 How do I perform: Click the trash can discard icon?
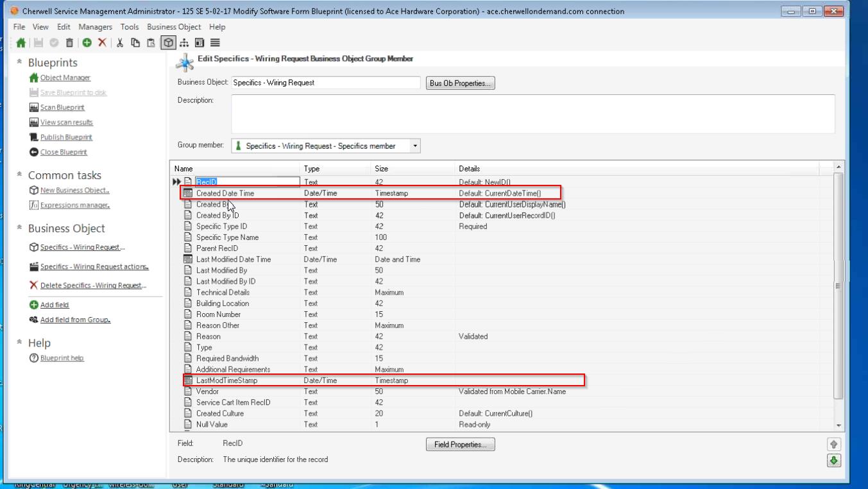[69, 43]
